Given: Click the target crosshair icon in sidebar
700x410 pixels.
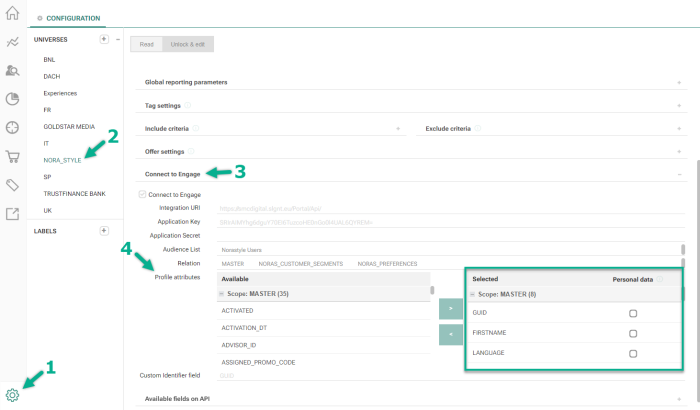Looking at the screenshot, I should point(13,127).
